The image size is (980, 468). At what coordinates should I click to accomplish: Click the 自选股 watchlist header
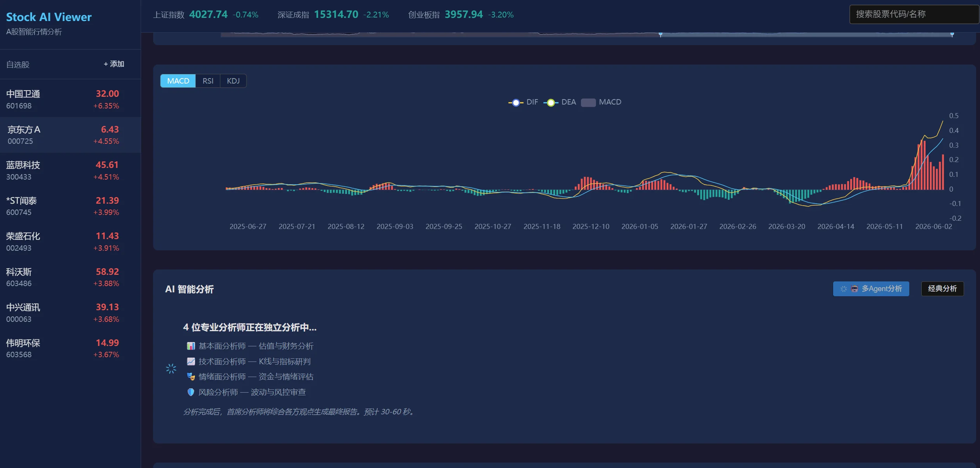(18, 65)
